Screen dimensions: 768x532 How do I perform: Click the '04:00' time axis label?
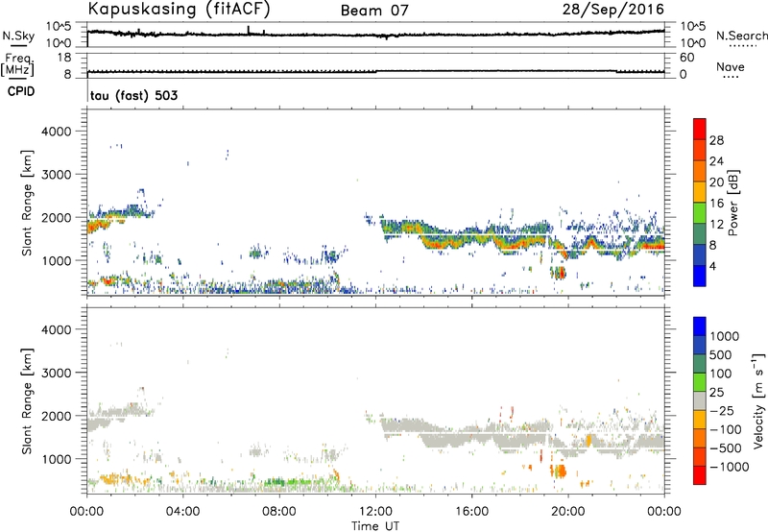click(182, 512)
